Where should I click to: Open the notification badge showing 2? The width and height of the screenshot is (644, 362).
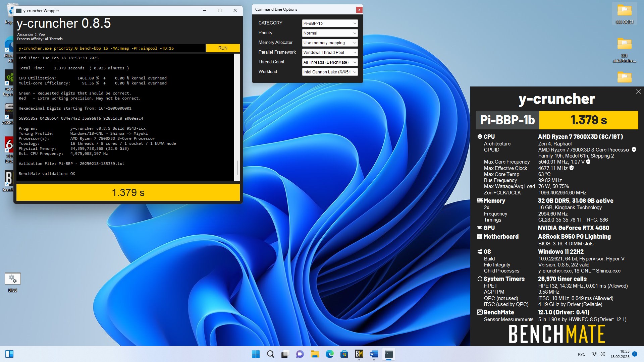(634, 354)
